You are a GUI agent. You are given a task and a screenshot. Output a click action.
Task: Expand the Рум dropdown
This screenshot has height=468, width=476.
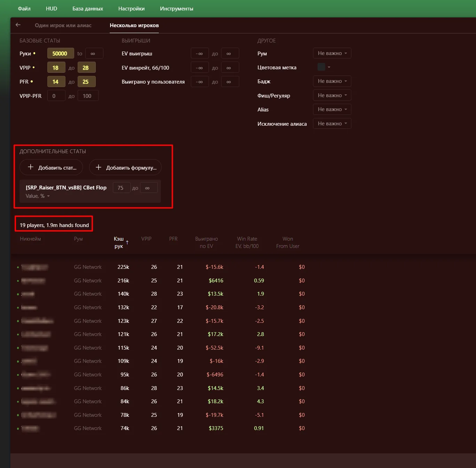332,53
